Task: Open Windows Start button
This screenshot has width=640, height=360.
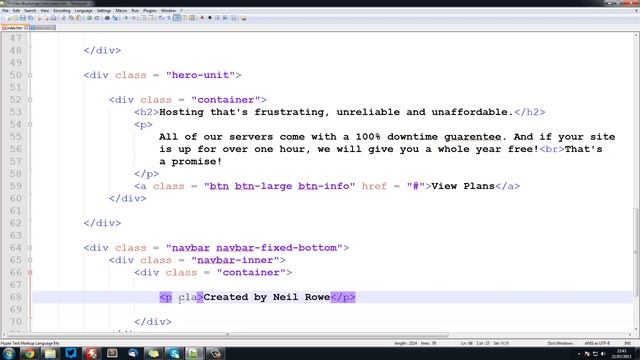Action: [9, 353]
